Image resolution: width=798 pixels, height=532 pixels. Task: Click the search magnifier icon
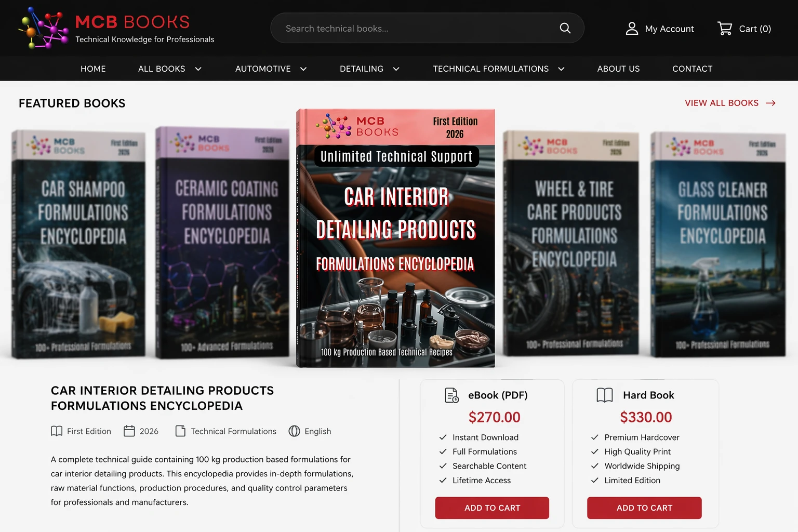565,28
